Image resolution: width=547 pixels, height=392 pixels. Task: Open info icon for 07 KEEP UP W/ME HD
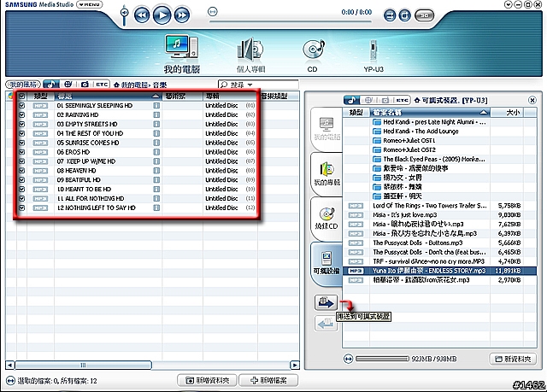tap(156, 161)
